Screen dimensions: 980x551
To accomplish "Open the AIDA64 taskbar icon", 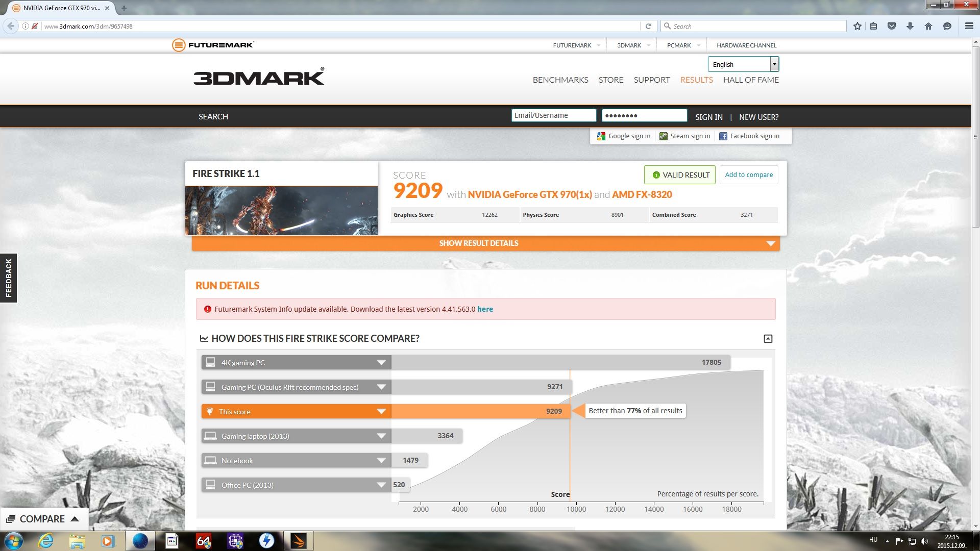I will click(203, 541).
